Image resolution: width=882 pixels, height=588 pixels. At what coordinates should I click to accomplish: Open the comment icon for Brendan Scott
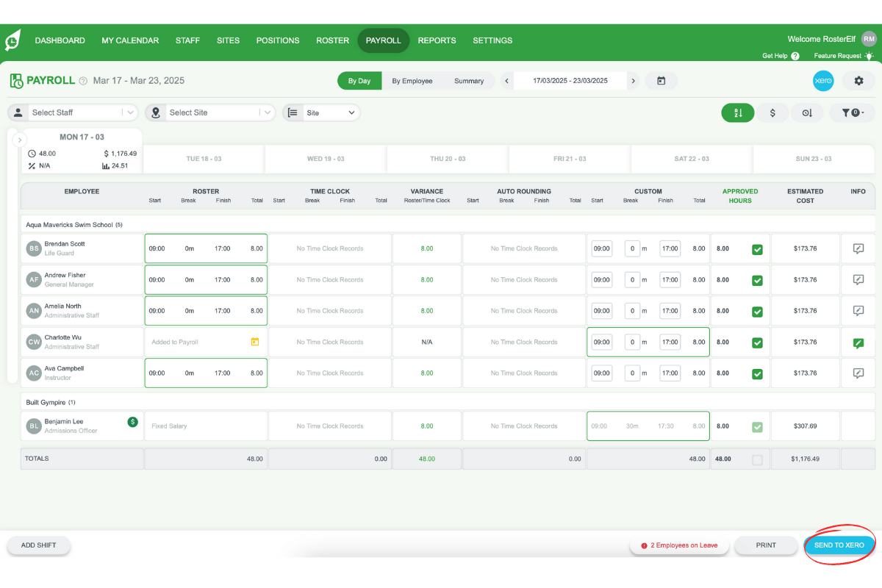point(858,248)
